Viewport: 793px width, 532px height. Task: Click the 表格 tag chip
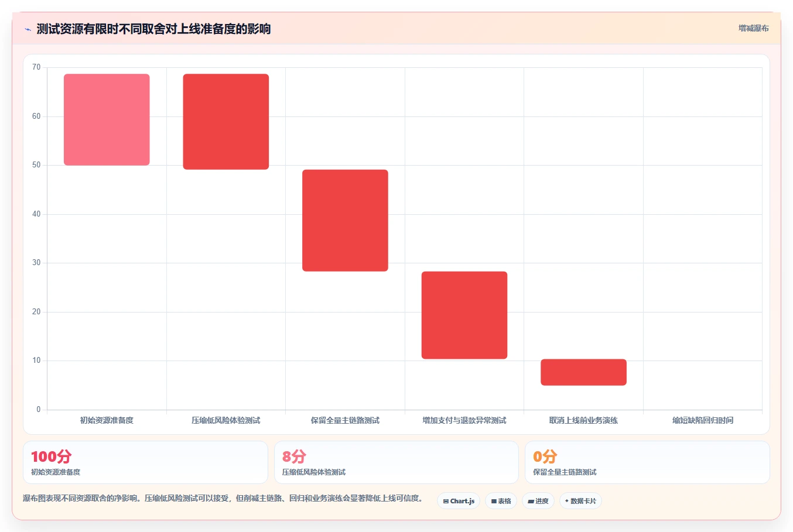(x=501, y=501)
